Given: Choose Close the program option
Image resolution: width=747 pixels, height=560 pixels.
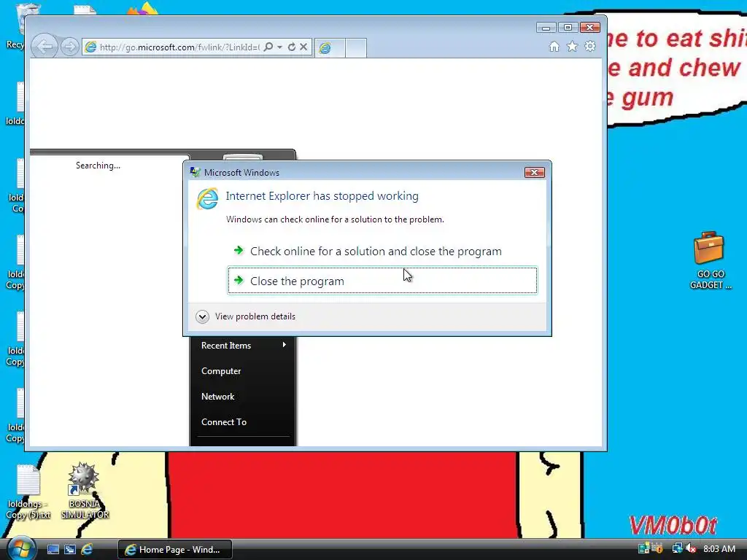Looking at the screenshot, I should pyautogui.click(x=382, y=281).
